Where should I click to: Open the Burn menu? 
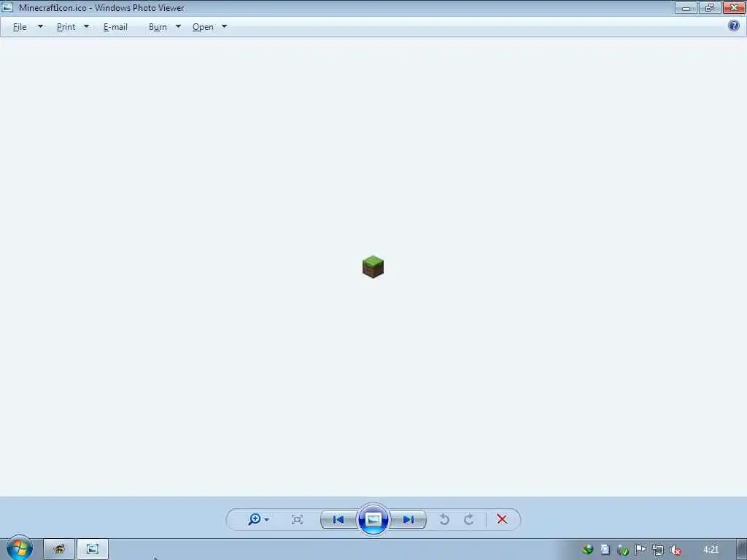pyautogui.click(x=158, y=27)
